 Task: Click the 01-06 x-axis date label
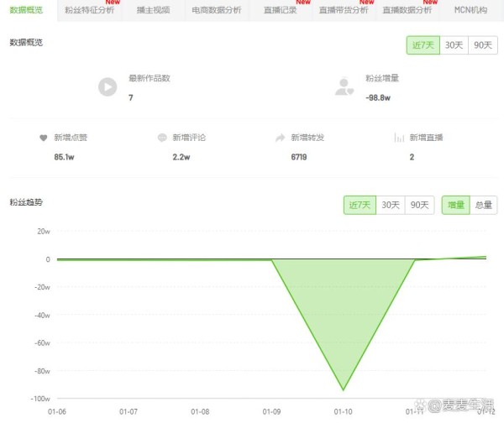pos(57,412)
